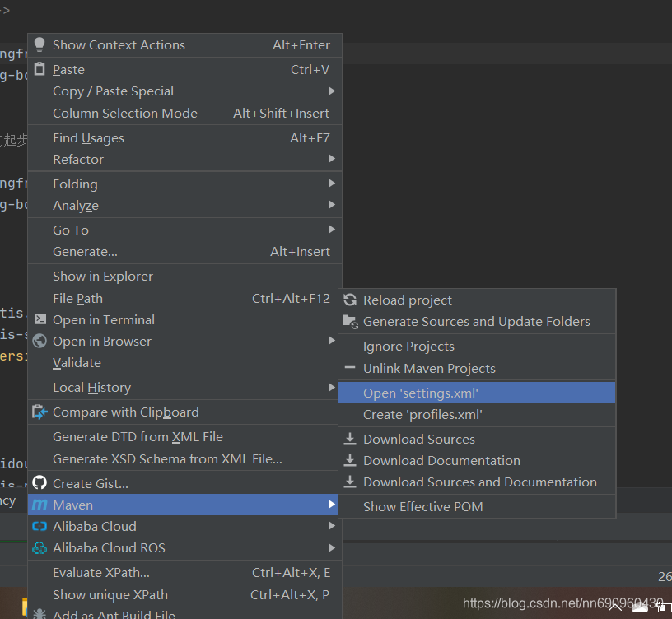672x619 pixels.
Task: Expand the Local History submenu arrow
Action: pyautogui.click(x=332, y=387)
